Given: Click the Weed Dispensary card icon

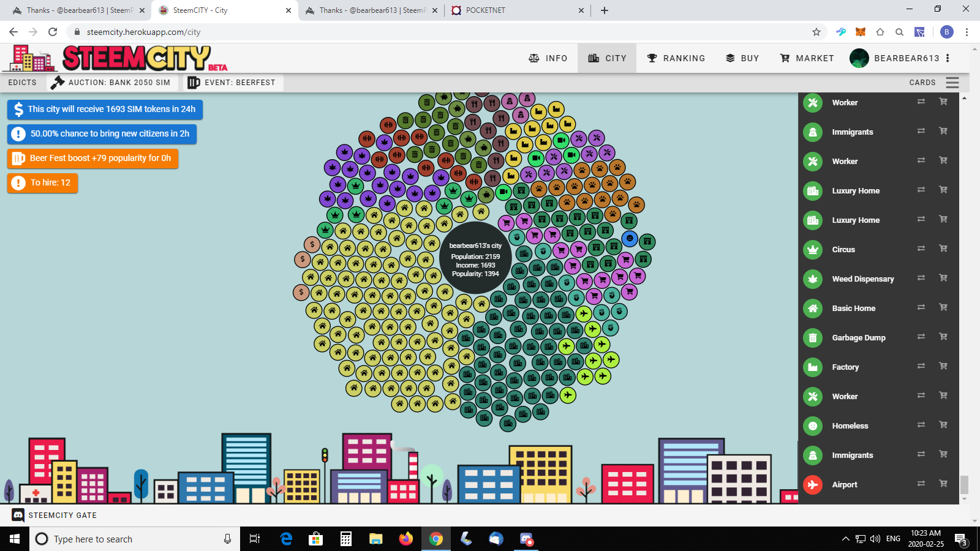Looking at the screenshot, I should point(813,279).
